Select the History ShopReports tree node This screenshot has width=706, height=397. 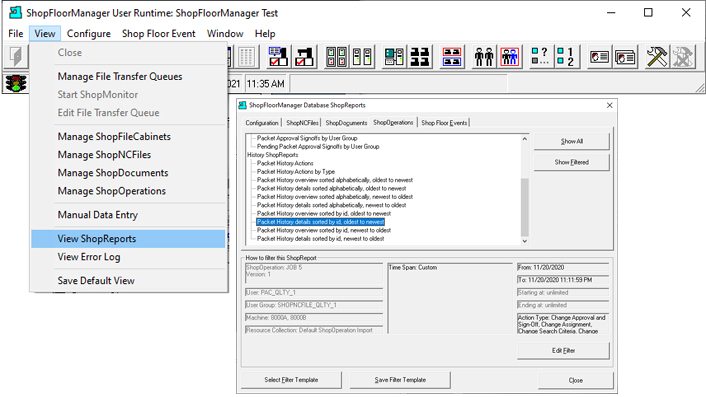click(x=272, y=155)
